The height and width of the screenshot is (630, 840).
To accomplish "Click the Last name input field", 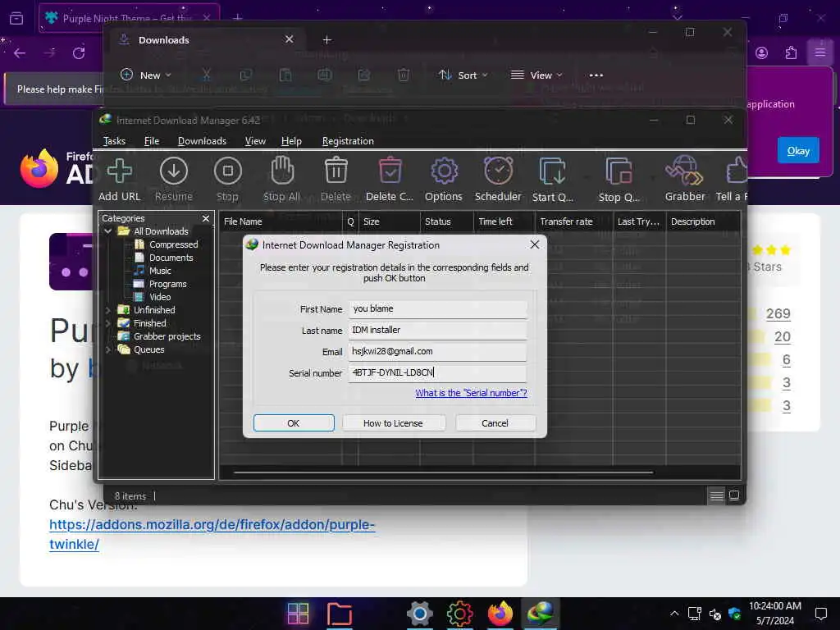I will click(438, 331).
